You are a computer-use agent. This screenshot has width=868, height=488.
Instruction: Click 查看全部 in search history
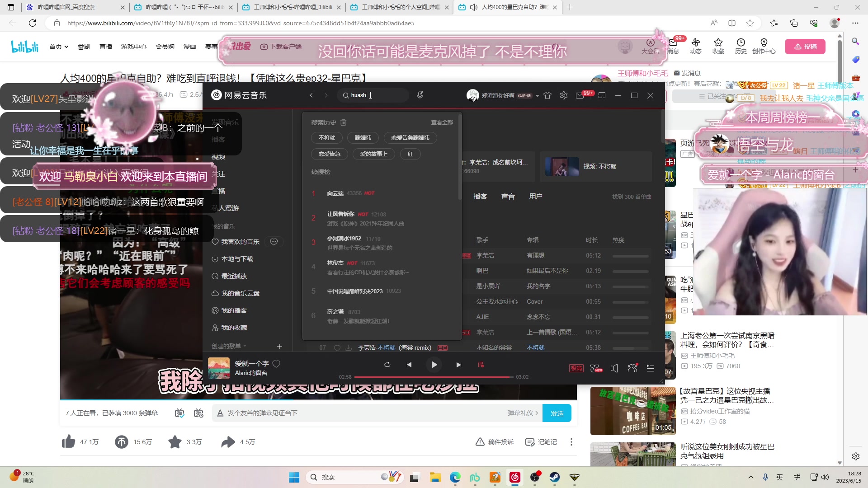442,122
